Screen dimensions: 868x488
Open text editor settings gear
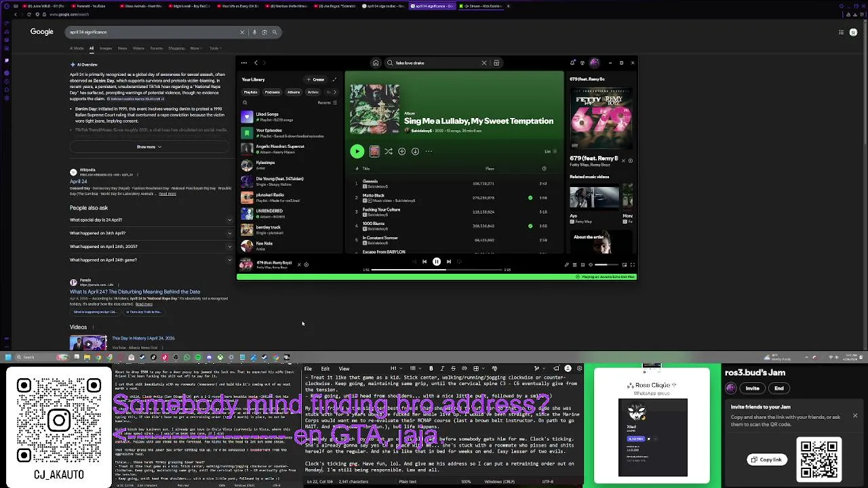pyautogui.click(x=579, y=369)
